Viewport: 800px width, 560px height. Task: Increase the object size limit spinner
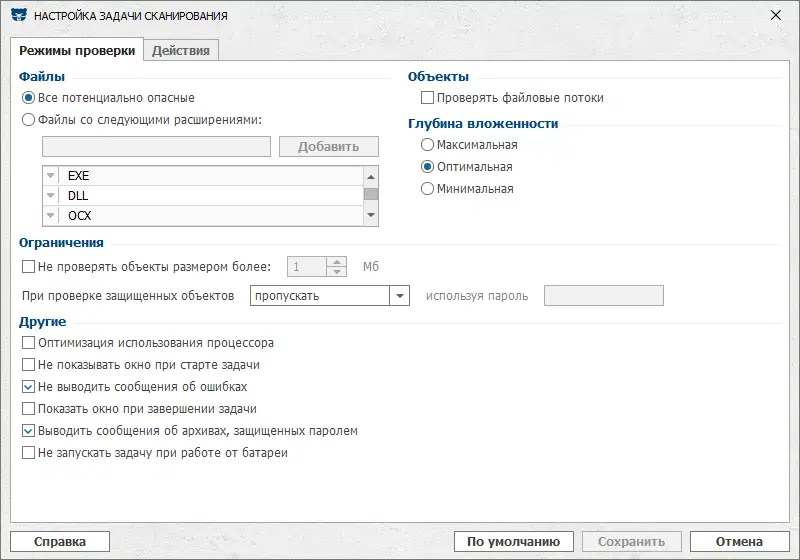(x=337, y=261)
